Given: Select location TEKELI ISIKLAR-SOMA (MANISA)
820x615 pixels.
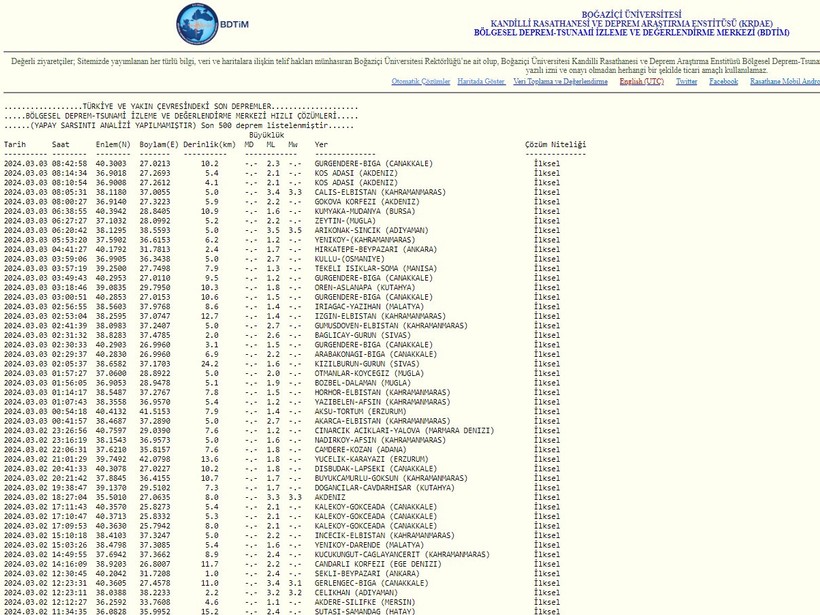Looking at the screenshot, I should pos(376,269).
